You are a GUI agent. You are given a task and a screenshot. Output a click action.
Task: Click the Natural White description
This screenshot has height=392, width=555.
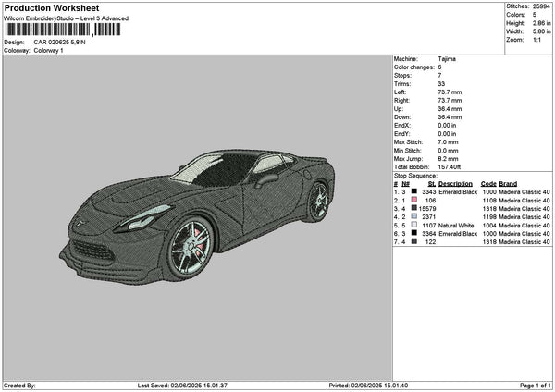click(456, 226)
